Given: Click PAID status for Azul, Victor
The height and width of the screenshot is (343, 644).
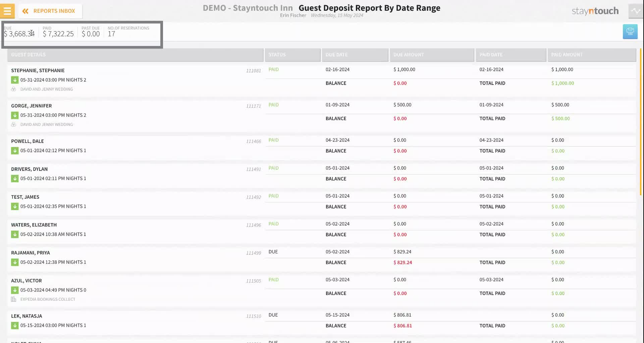Looking at the screenshot, I should (x=274, y=280).
